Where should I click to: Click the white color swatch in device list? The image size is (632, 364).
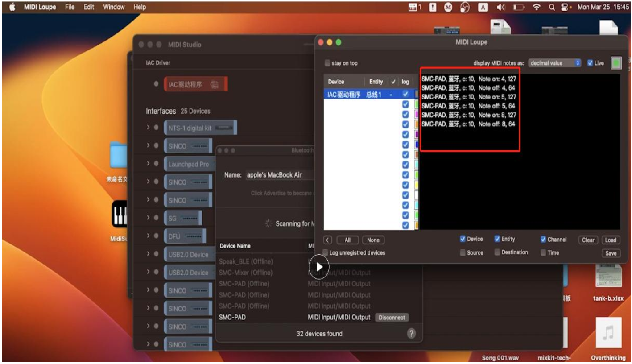(416, 195)
